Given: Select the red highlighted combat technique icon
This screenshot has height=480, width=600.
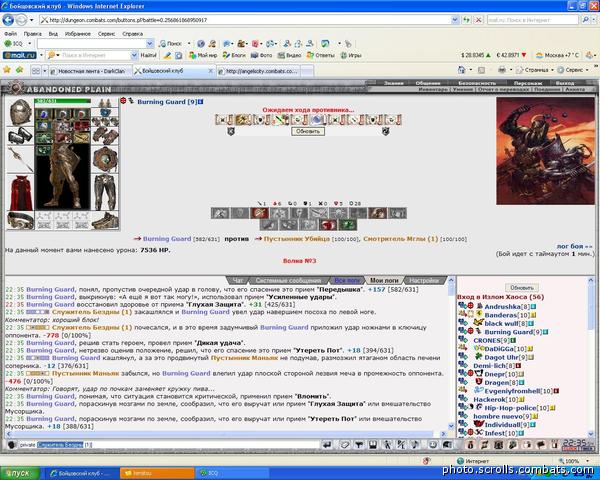Looking at the screenshot, I should [259, 213].
